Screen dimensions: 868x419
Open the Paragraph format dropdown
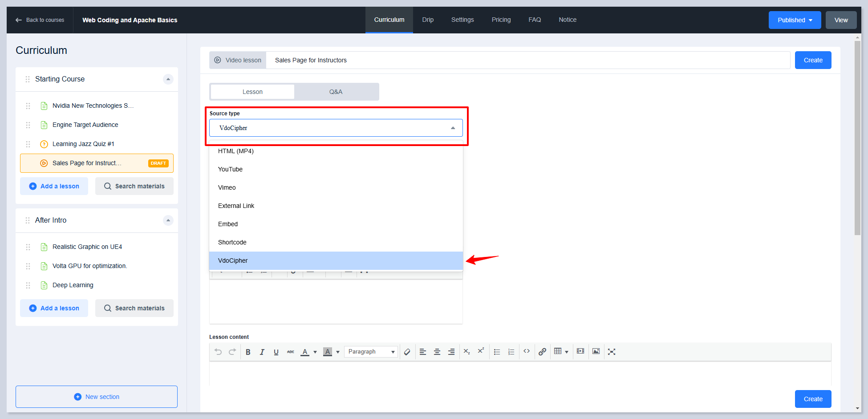[x=371, y=352]
